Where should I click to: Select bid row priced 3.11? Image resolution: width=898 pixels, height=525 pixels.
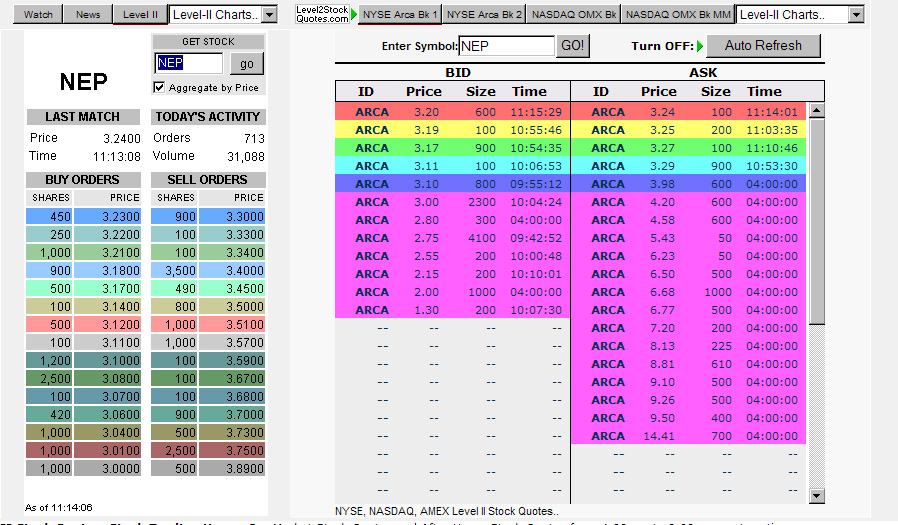(x=452, y=166)
